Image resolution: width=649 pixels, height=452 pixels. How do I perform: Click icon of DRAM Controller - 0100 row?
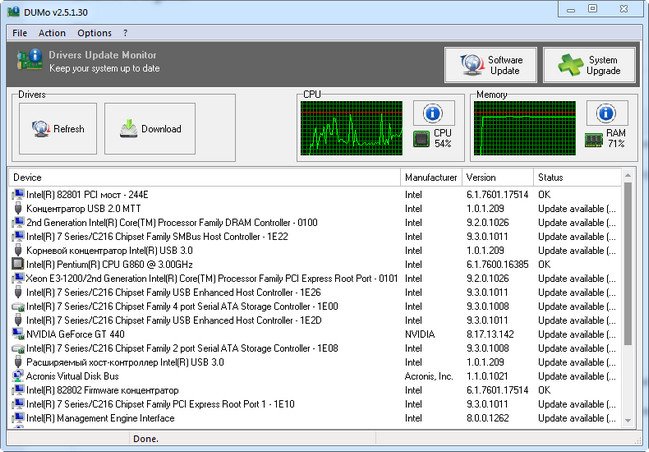(18, 222)
